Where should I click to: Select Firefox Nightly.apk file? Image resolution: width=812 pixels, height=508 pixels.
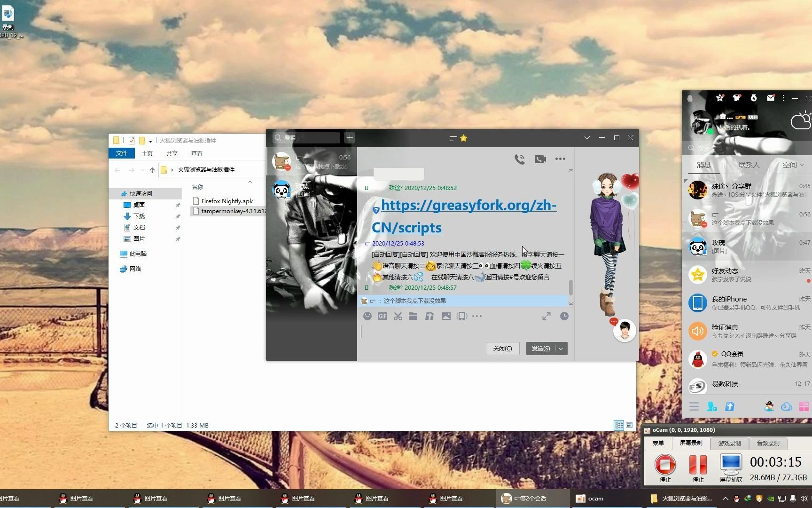[227, 201]
